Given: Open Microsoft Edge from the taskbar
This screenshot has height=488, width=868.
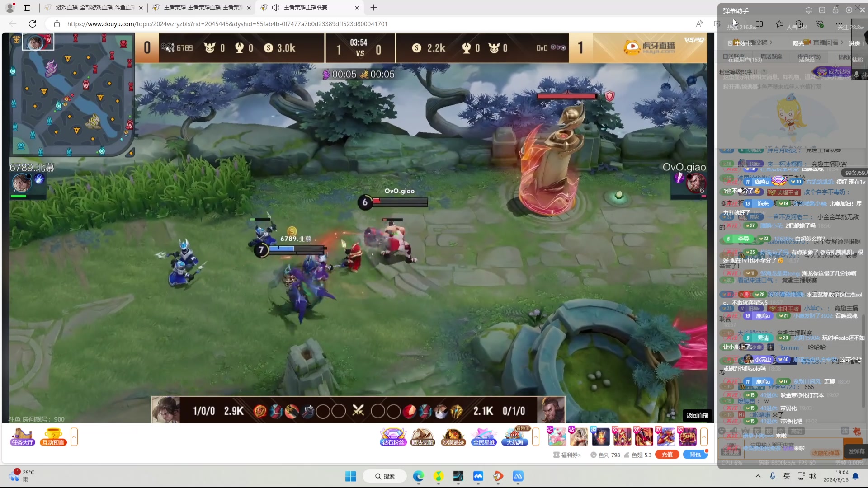Looking at the screenshot, I should pos(418,476).
